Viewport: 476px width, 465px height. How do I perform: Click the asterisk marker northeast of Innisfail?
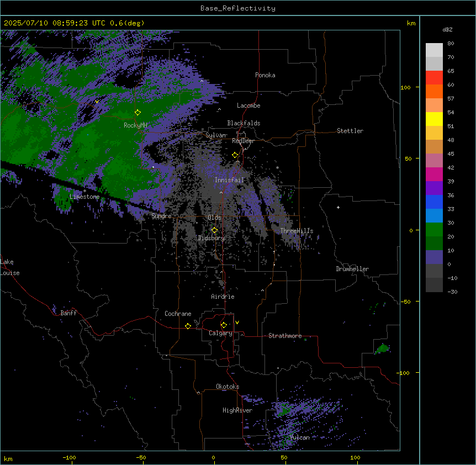coord(277,168)
